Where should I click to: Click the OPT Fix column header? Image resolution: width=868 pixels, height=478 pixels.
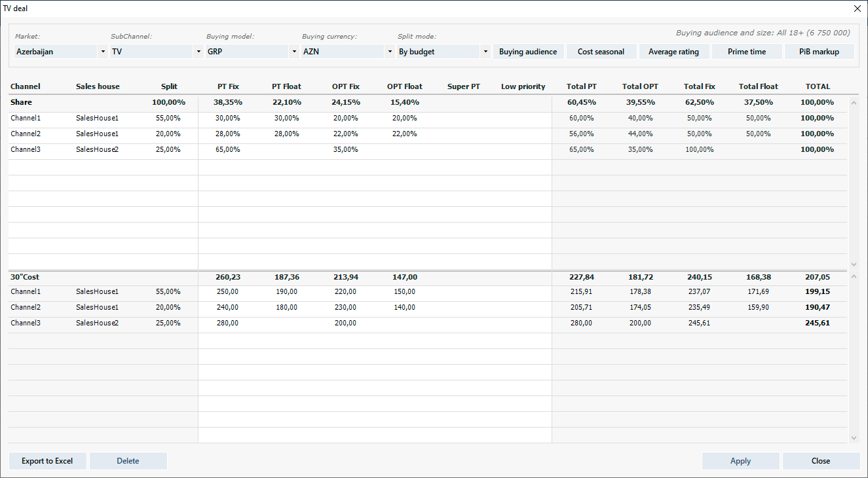[346, 86]
